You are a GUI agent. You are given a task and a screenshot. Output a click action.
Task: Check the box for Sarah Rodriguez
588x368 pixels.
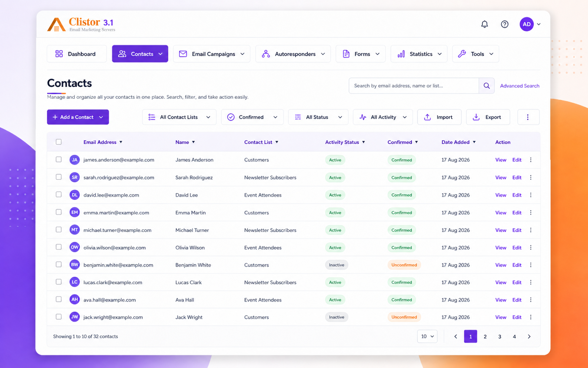pyautogui.click(x=59, y=177)
